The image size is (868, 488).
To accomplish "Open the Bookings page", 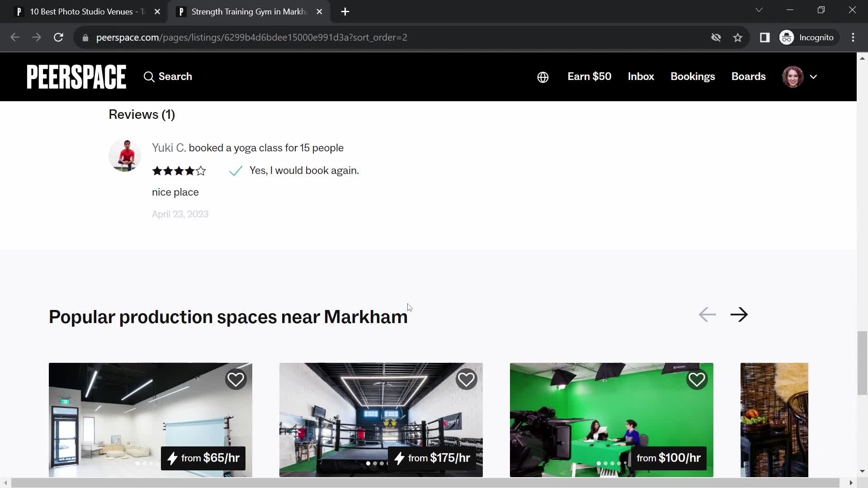I will 693,76.
